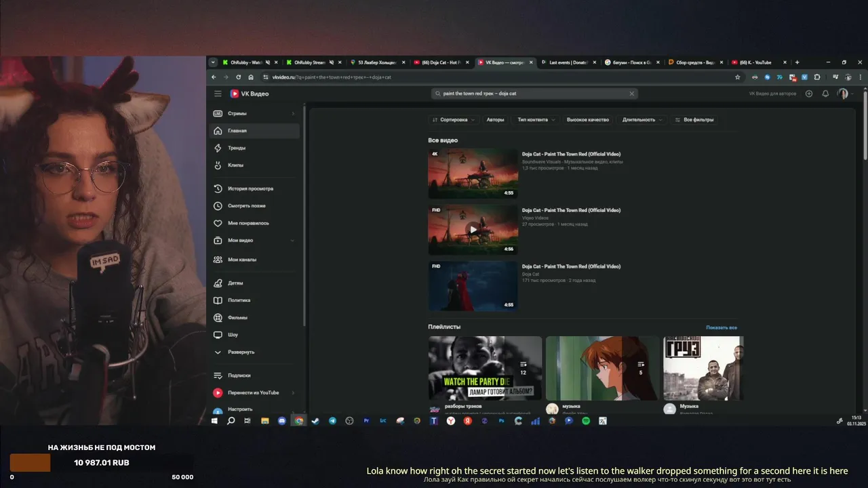Open Шоу category

254,335
